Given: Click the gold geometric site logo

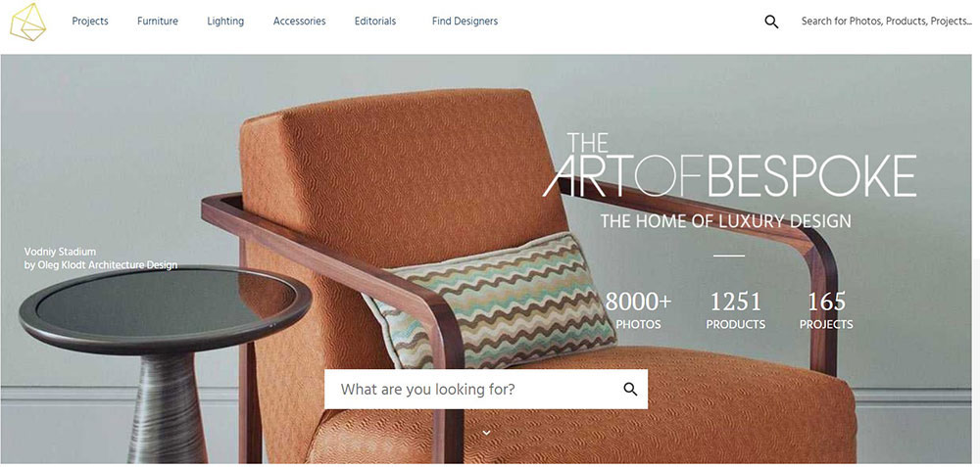Looking at the screenshot, I should [x=27, y=22].
